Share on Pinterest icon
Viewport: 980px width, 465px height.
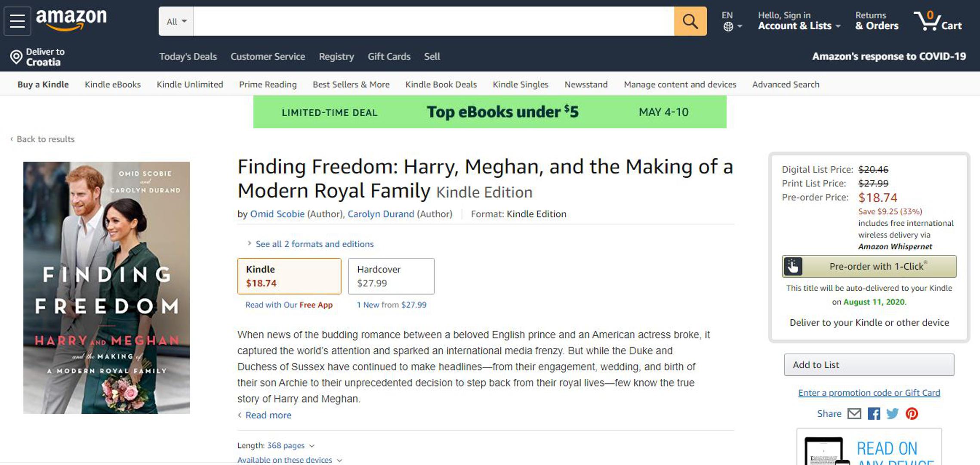click(912, 414)
